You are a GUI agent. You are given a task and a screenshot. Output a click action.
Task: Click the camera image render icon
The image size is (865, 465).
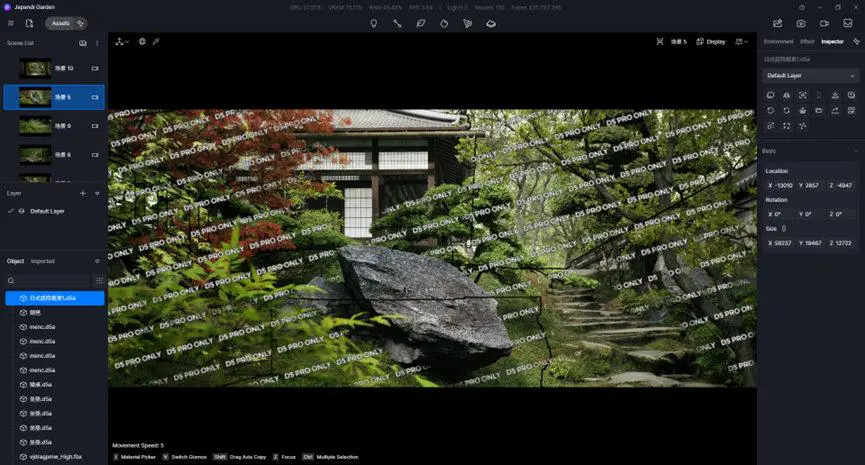(x=801, y=23)
